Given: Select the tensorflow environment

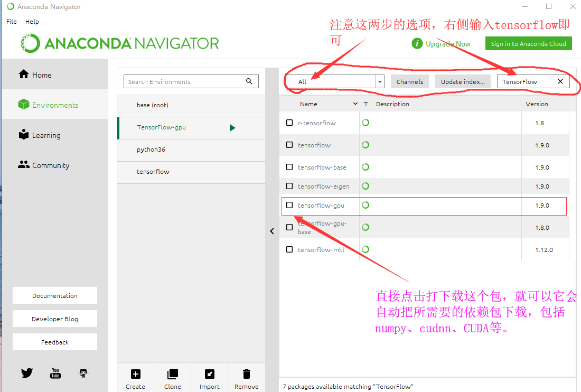Looking at the screenshot, I should [191, 172].
